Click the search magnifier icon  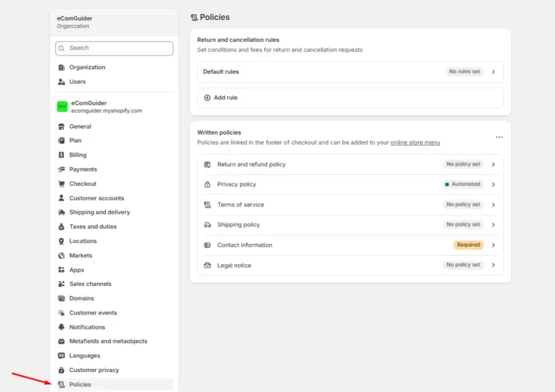pos(62,48)
